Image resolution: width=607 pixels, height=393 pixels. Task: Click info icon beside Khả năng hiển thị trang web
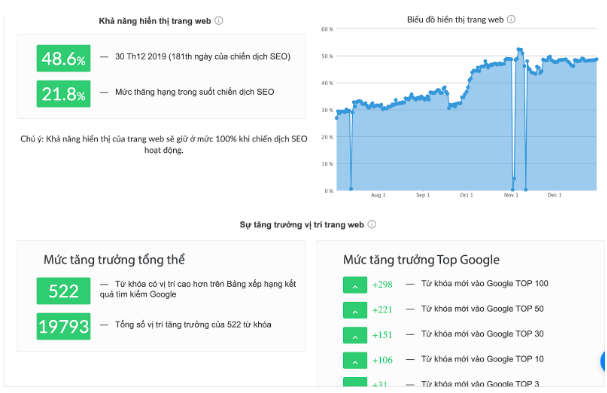[x=219, y=21]
